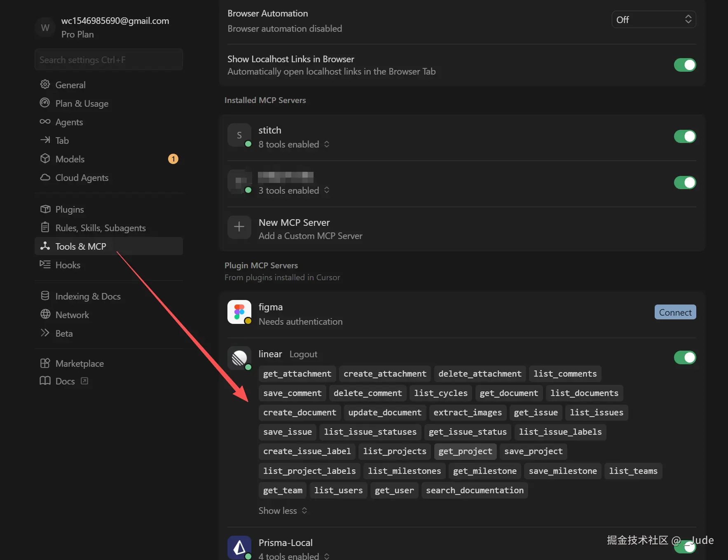Click the linear logo icon
728x560 pixels.
tap(239, 358)
